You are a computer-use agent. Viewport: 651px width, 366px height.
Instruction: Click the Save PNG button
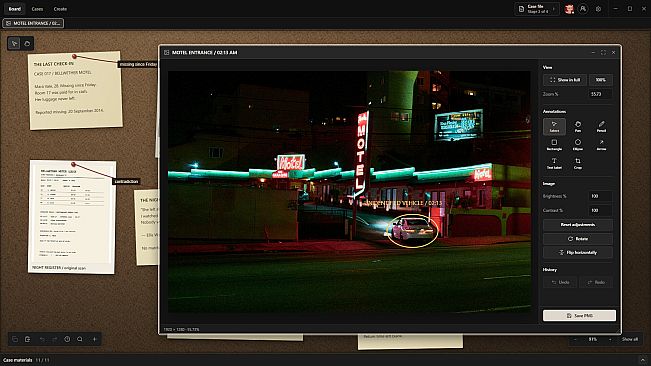(579, 315)
